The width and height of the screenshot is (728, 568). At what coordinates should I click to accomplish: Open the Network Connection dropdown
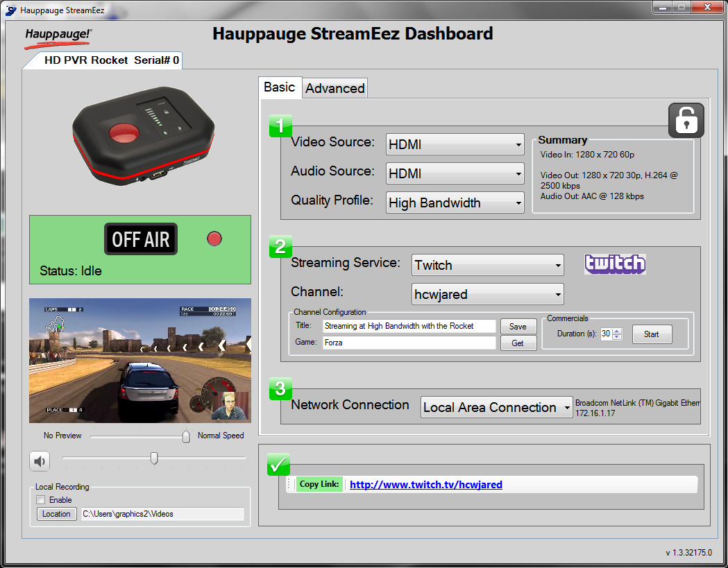tap(496, 407)
